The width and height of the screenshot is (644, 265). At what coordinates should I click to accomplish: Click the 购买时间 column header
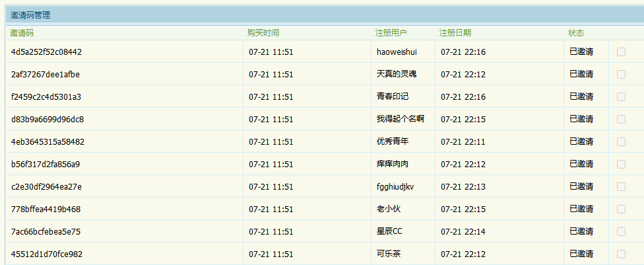[263, 32]
